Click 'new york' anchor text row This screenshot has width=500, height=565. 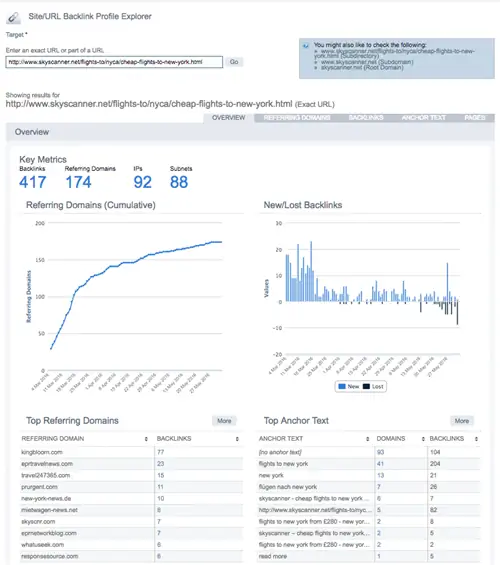pyautogui.click(x=369, y=475)
